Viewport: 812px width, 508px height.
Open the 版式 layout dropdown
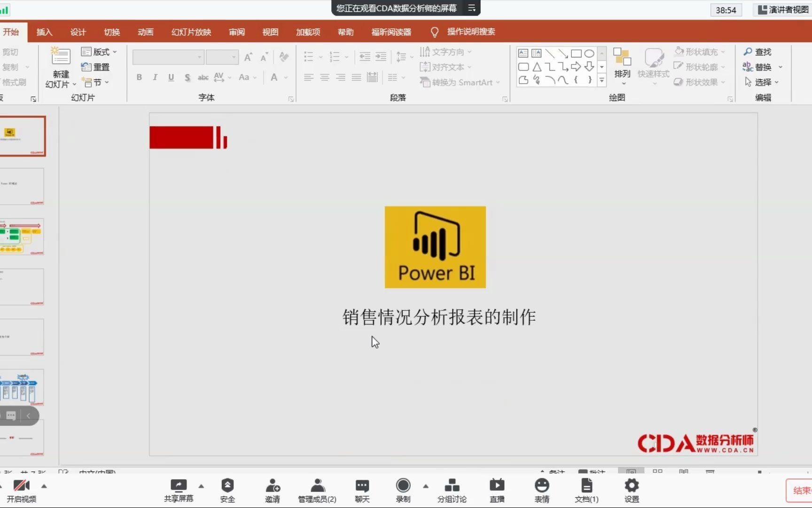pyautogui.click(x=99, y=52)
